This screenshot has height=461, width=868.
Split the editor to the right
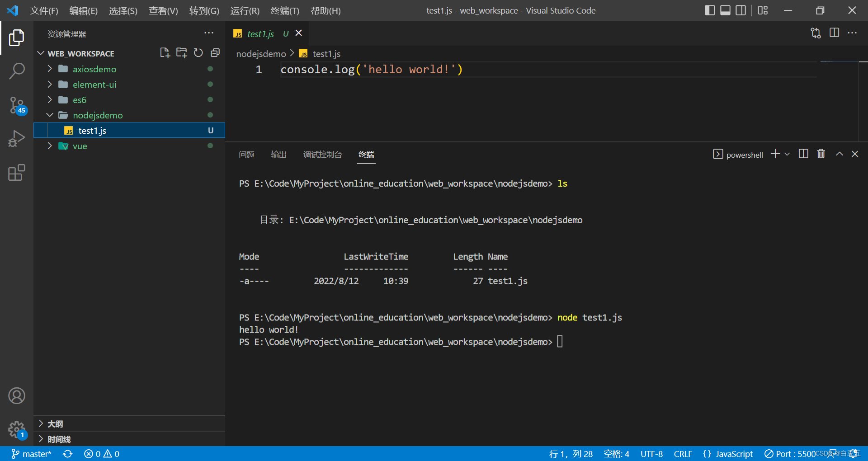pos(835,33)
